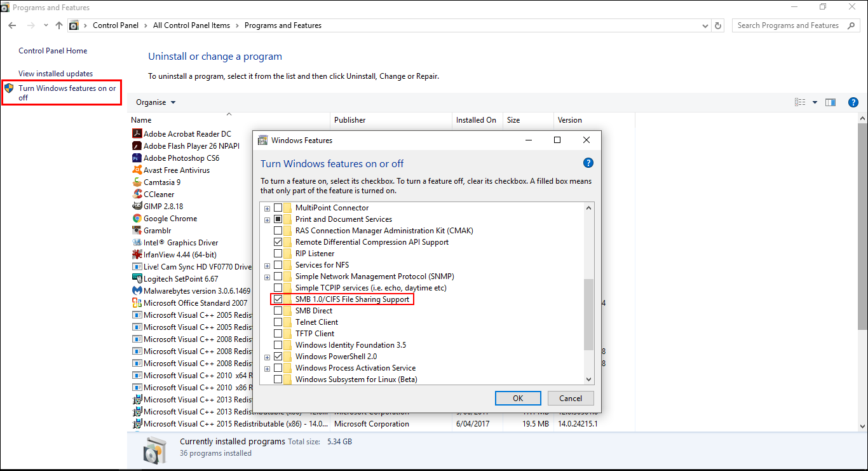Open View installed updates link
Image resolution: width=868 pixels, height=471 pixels.
tap(55, 74)
